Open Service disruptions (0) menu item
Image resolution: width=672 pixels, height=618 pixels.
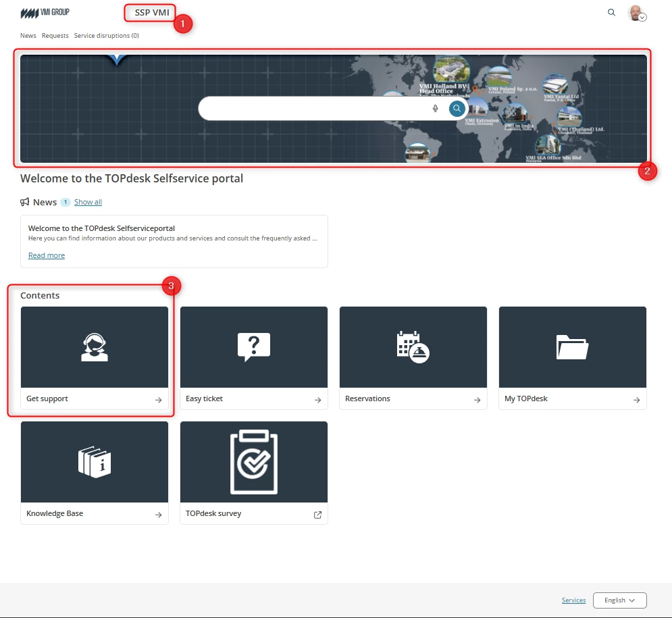[106, 36]
